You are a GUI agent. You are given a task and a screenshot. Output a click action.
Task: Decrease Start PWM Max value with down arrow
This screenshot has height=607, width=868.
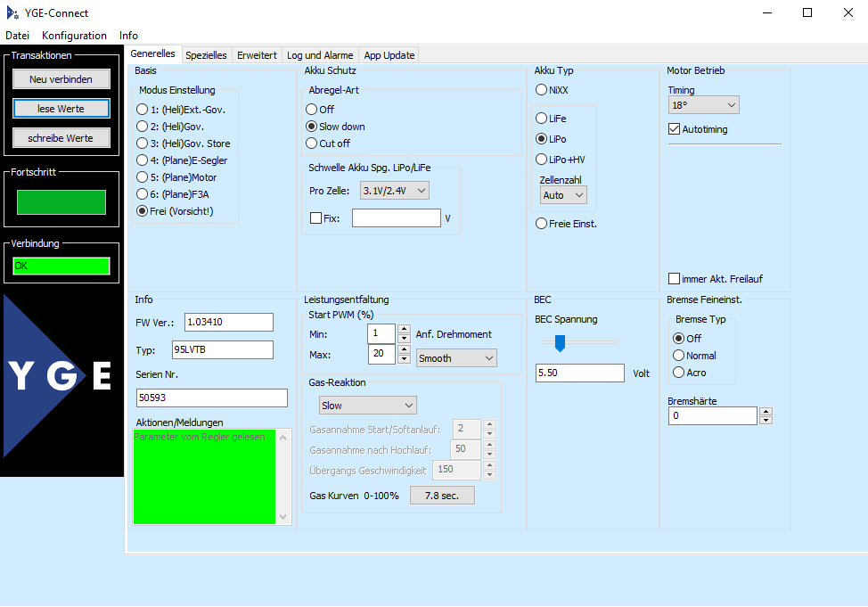404,358
